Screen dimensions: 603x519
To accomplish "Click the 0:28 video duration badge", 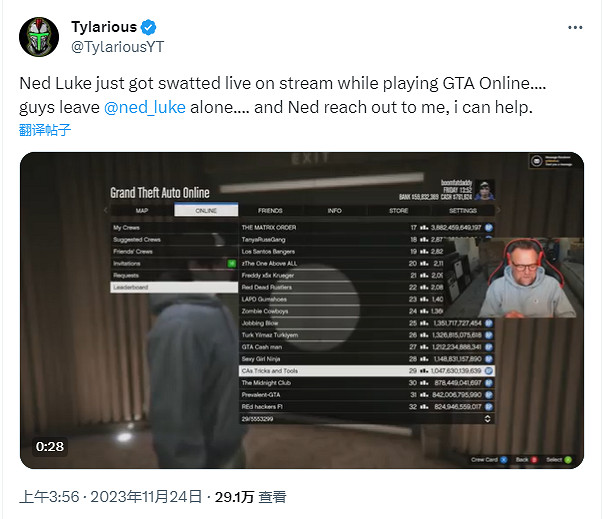I will (x=50, y=447).
